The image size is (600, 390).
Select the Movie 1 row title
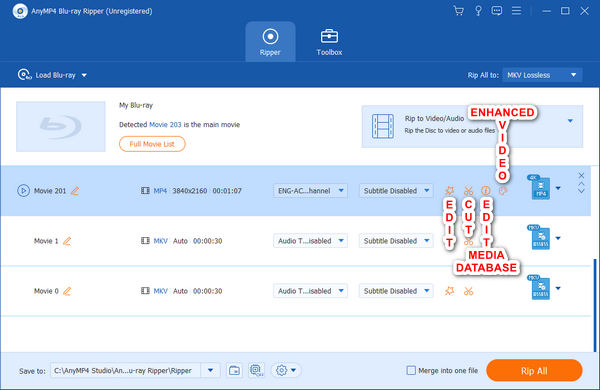coord(46,241)
